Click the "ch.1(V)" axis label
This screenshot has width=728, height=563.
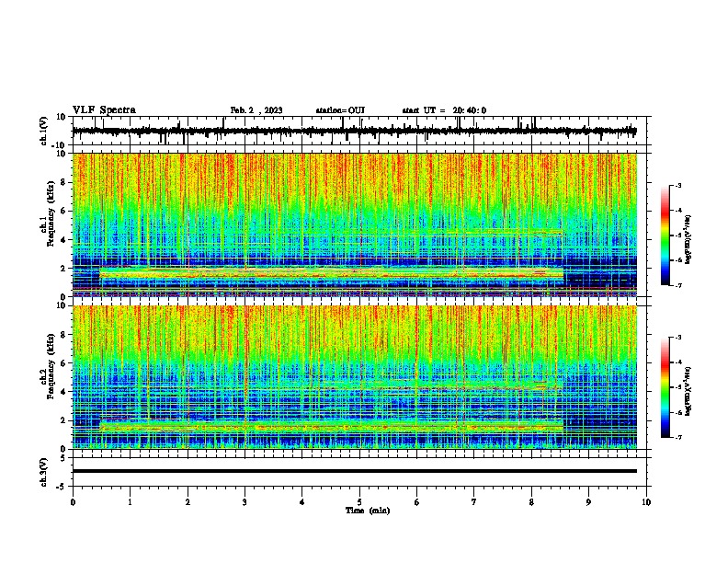click(x=44, y=131)
